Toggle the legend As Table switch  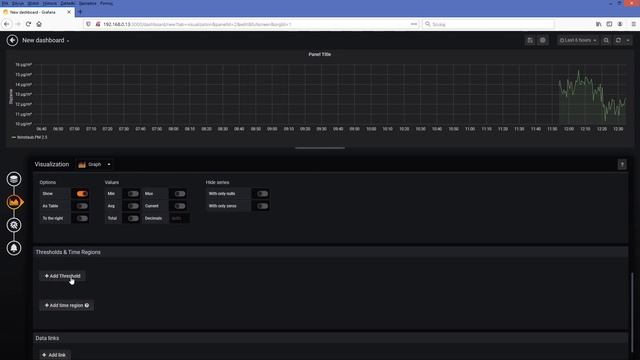(x=82, y=206)
